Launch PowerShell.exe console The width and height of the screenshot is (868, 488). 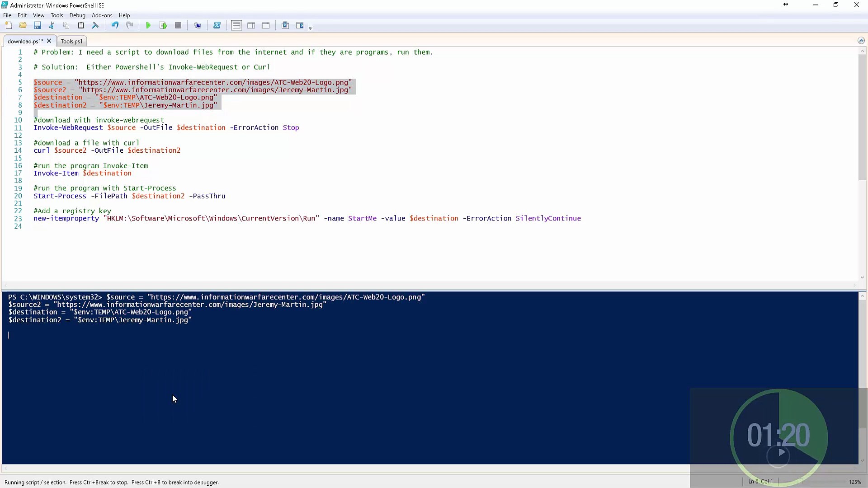point(217,25)
